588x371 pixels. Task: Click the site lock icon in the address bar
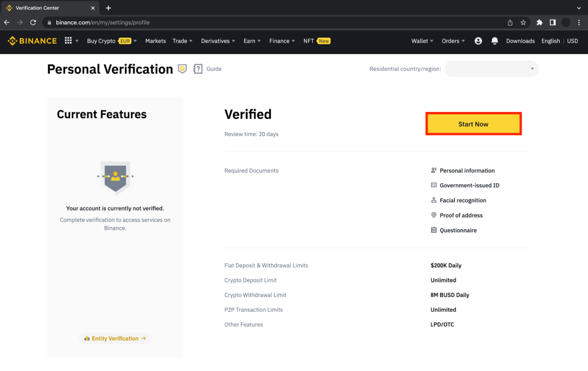[49, 22]
